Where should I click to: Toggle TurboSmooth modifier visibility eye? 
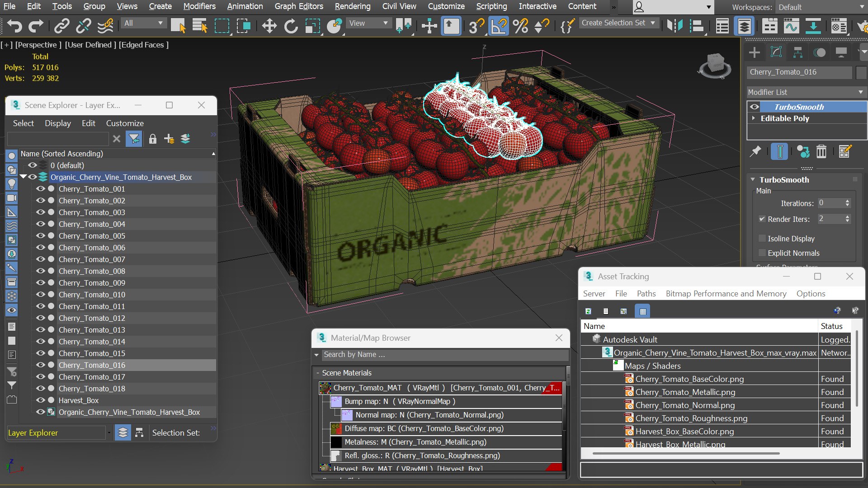[x=754, y=107]
